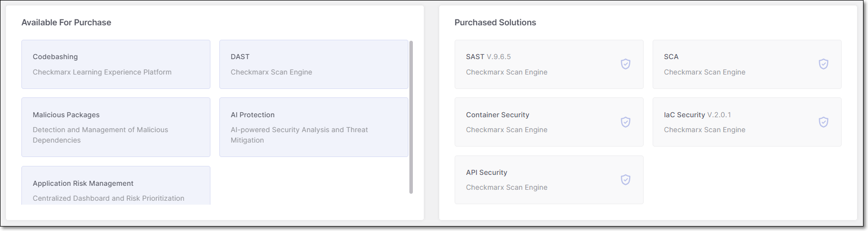Viewport: 868px width, 231px height.
Task: Click 'Checkmarx Scan Engine' under DAST
Action: pos(272,72)
